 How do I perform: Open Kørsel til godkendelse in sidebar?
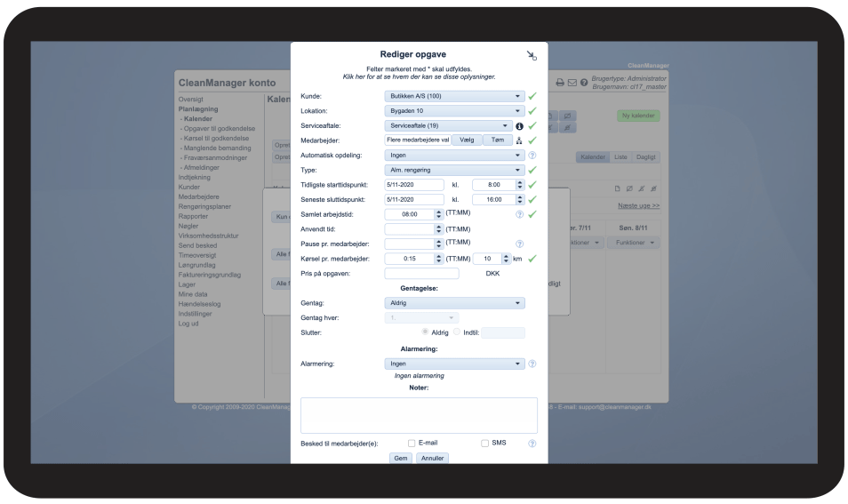(216, 139)
